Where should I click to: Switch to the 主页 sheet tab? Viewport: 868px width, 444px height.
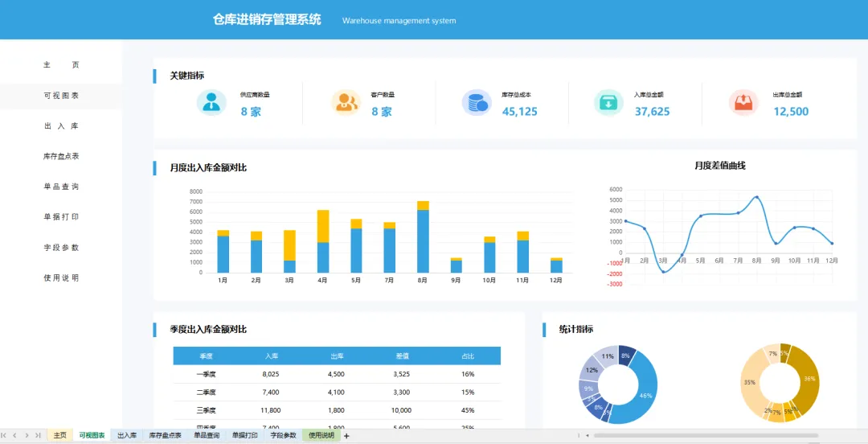tap(59, 436)
